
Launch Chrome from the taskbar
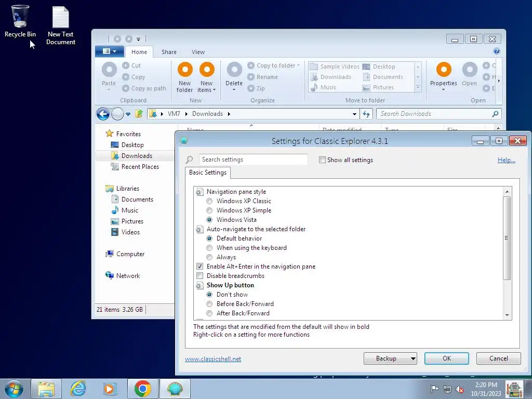point(142,389)
